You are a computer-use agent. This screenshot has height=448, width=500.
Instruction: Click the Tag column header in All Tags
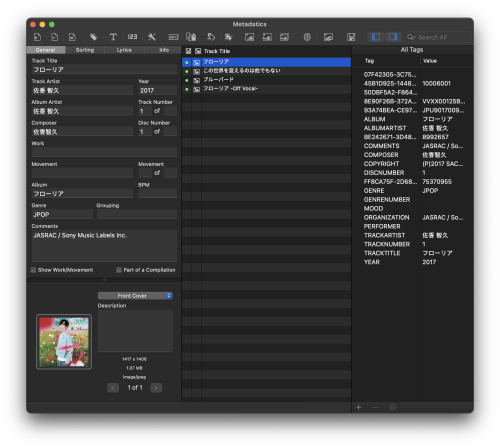point(369,61)
